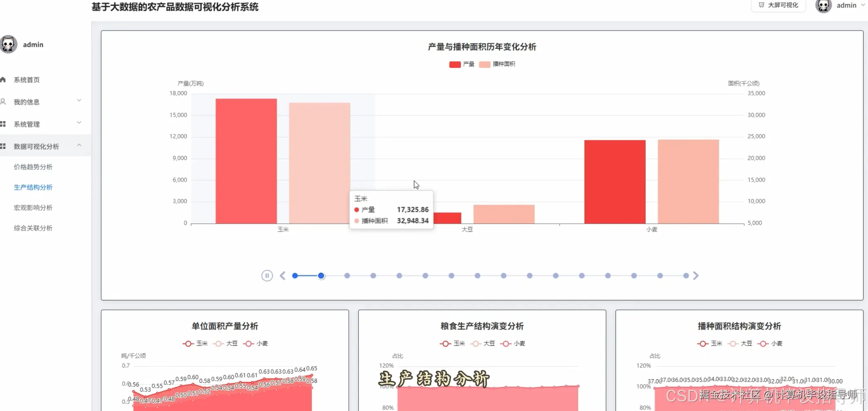868x411 pixels.
Task: Click the 玉米 产量 bar
Action: pyautogui.click(x=246, y=161)
